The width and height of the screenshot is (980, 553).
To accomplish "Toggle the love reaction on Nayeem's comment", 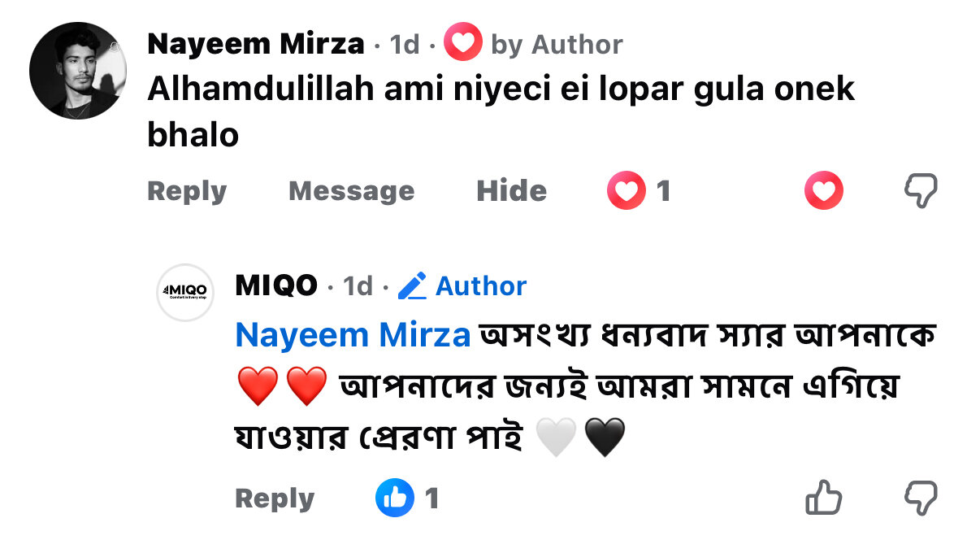I will (823, 191).
